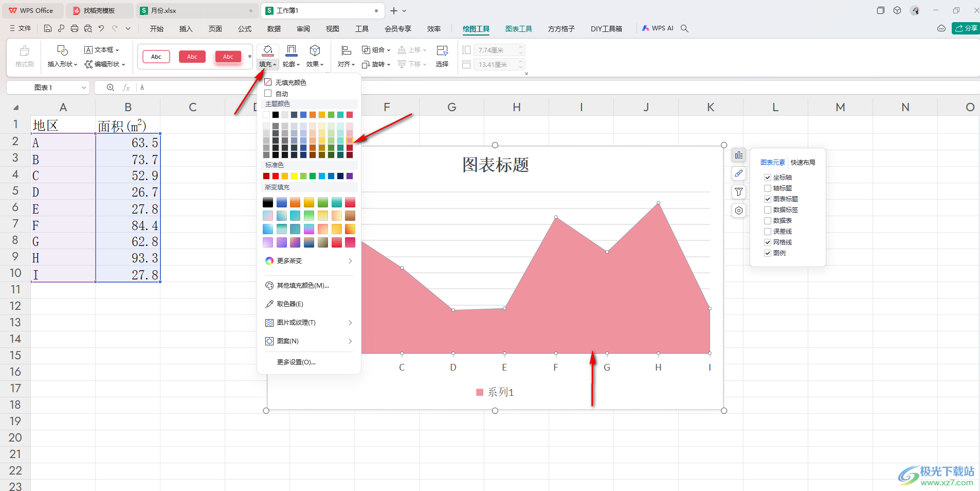The height and width of the screenshot is (491, 980).
Task: Click the Chart Style brush icon beside chart
Action: (739, 173)
